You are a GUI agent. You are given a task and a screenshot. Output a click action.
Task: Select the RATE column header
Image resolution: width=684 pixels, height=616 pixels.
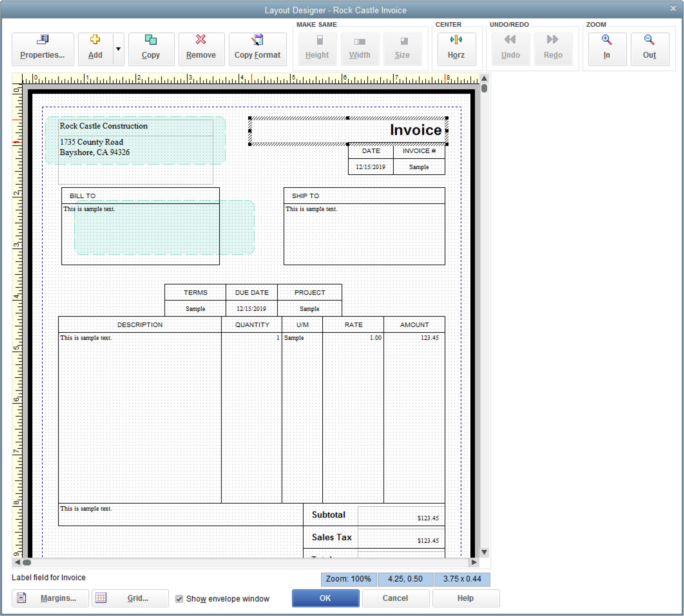click(x=353, y=325)
